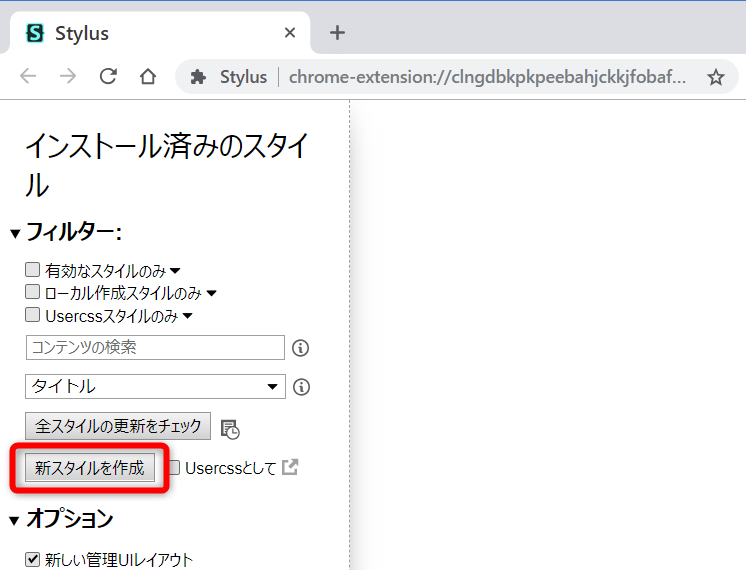Open the タイトル search scope dropdown
Viewport: 746px width, 570px height.
(155, 387)
